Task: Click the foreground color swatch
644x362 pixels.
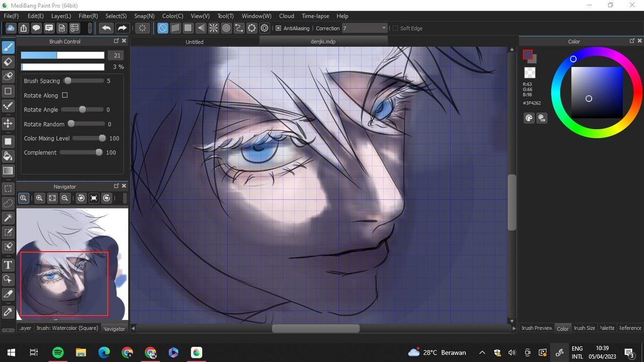Action: pyautogui.click(x=528, y=55)
